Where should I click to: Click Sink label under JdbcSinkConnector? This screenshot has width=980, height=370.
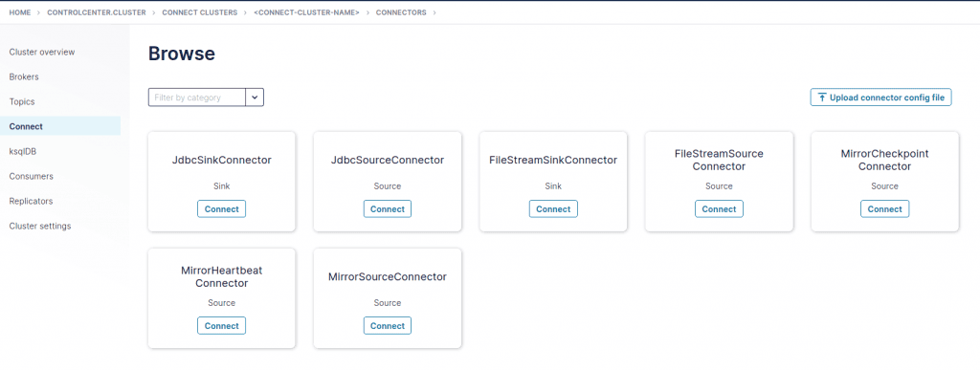click(x=221, y=185)
